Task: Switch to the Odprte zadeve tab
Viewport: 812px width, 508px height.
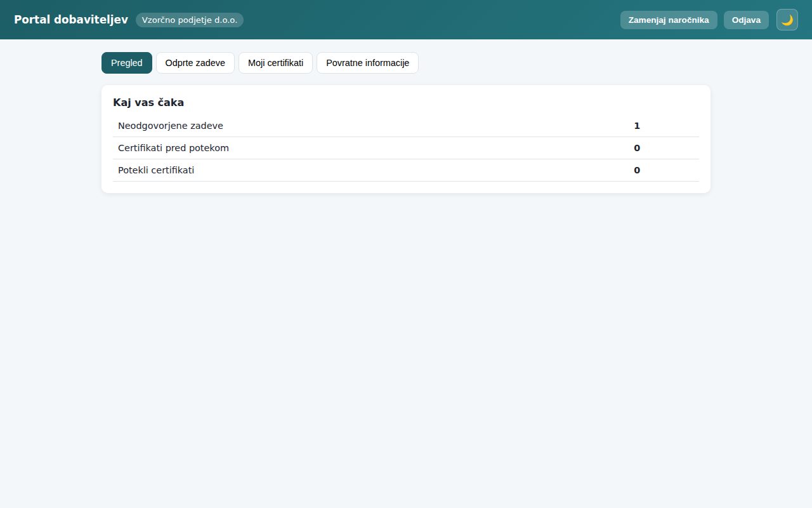Action: click(195, 63)
